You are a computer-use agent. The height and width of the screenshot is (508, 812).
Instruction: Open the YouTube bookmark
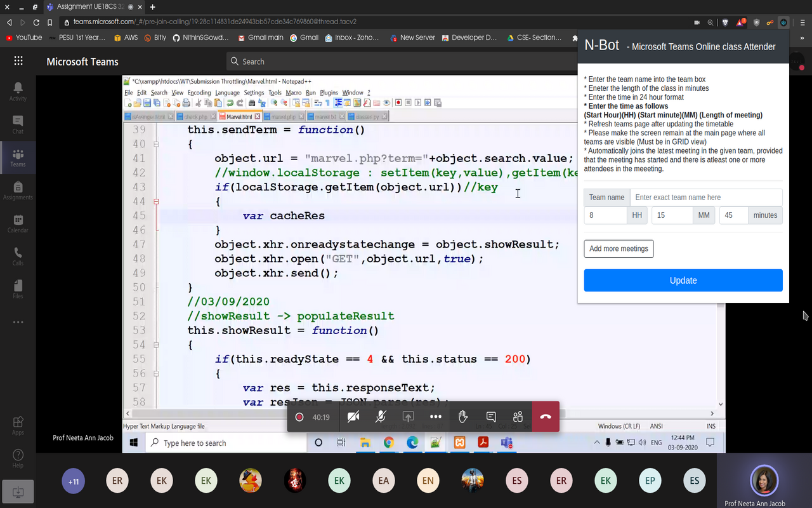coord(23,37)
